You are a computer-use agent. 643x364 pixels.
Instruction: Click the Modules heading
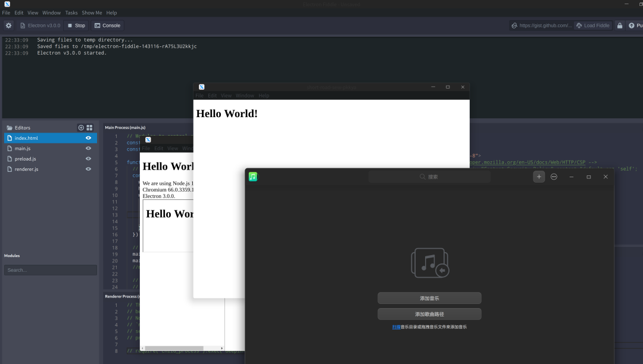(x=12, y=256)
